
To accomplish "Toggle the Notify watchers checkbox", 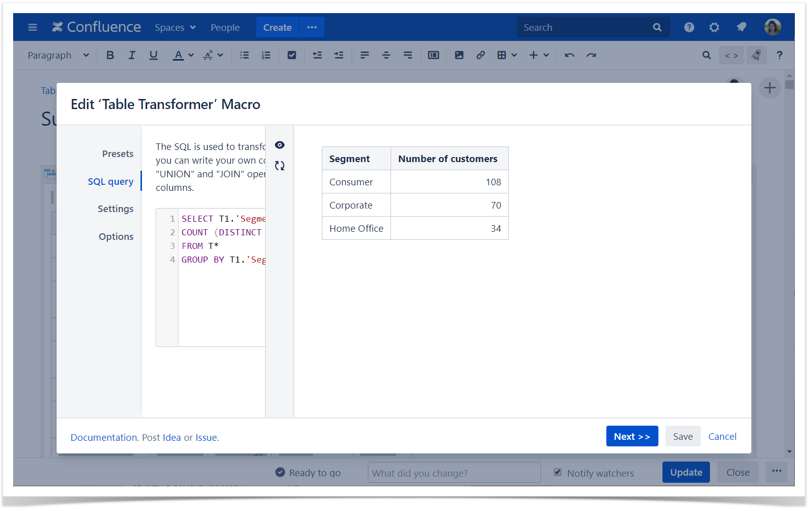I will [x=557, y=473].
